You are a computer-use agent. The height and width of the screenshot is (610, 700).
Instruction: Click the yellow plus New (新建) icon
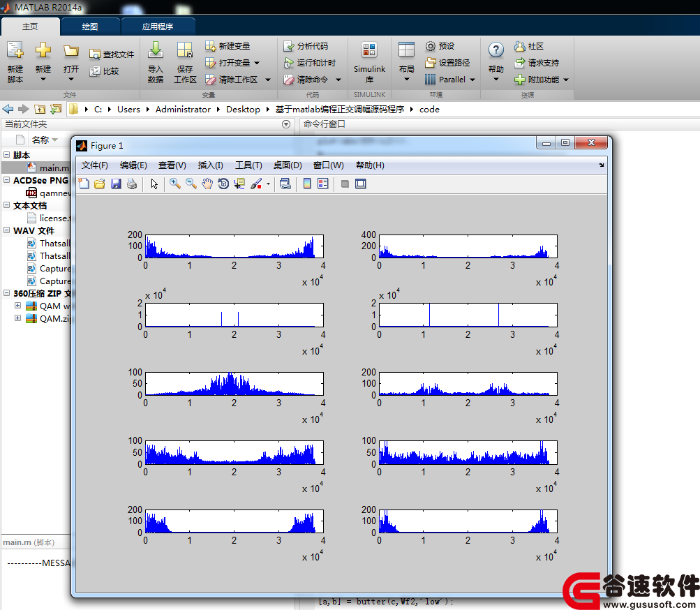point(43,50)
